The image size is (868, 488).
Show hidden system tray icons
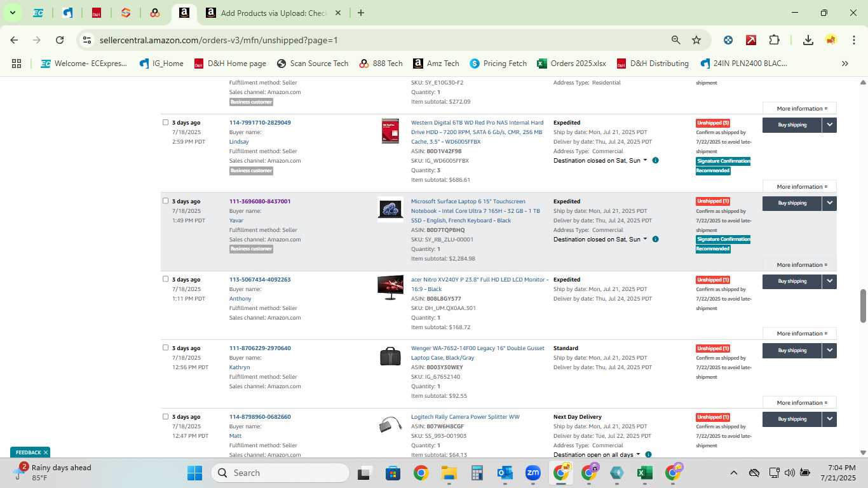(x=733, y=473)
